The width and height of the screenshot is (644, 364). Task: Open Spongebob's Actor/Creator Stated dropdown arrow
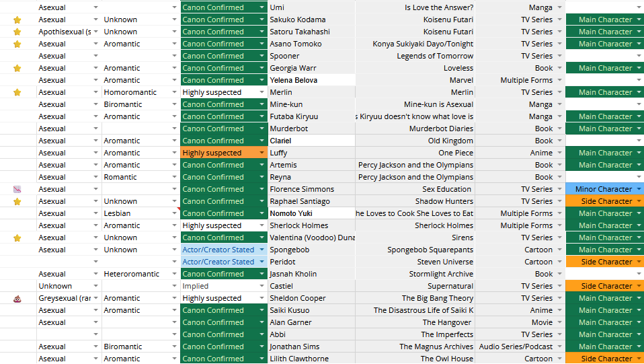(261, 250)
